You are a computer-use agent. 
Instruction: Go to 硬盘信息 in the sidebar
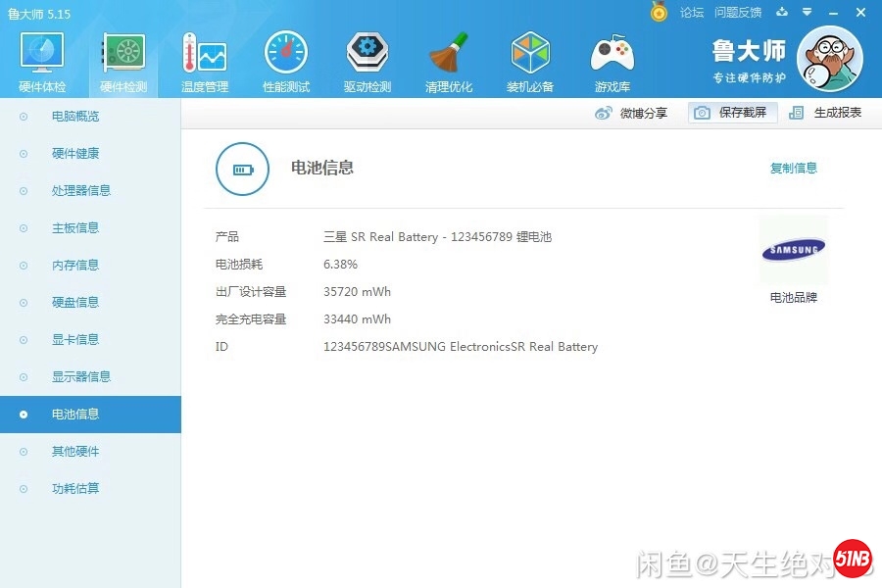75,303
